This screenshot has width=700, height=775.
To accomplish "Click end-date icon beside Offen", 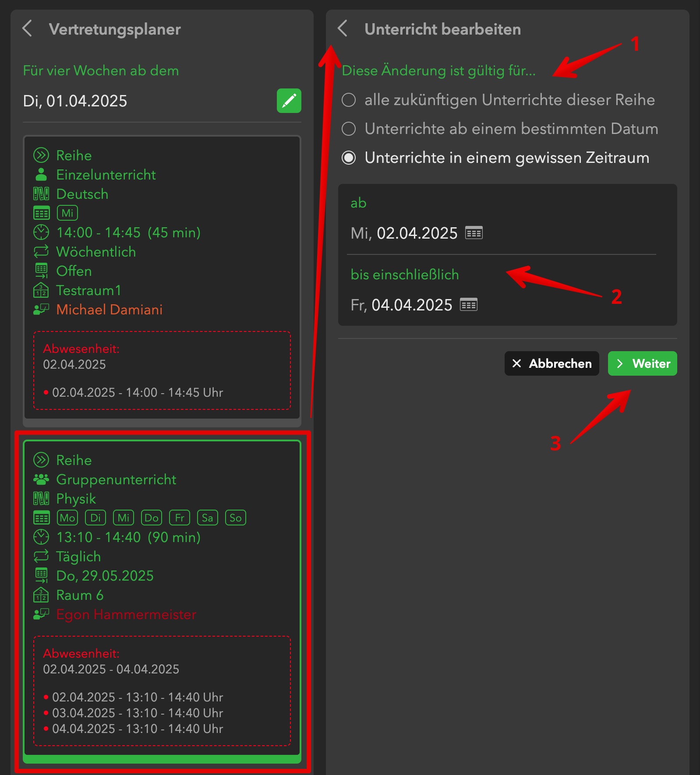I will click(x=41, y=271).
